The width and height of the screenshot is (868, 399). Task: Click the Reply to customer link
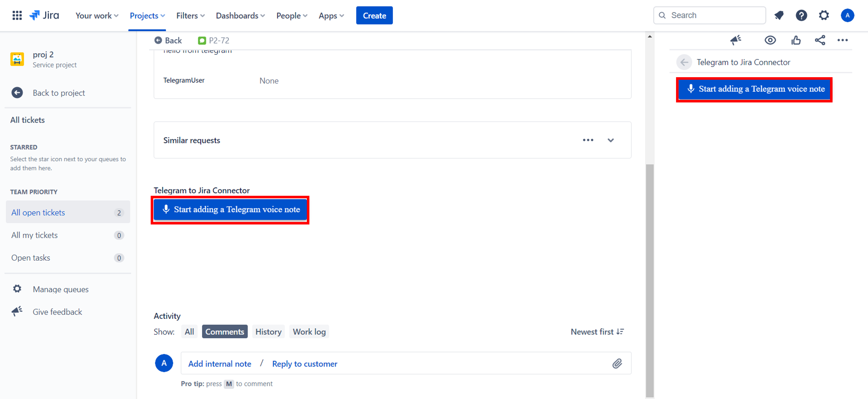pyautogui.click(x=304, y=364)
